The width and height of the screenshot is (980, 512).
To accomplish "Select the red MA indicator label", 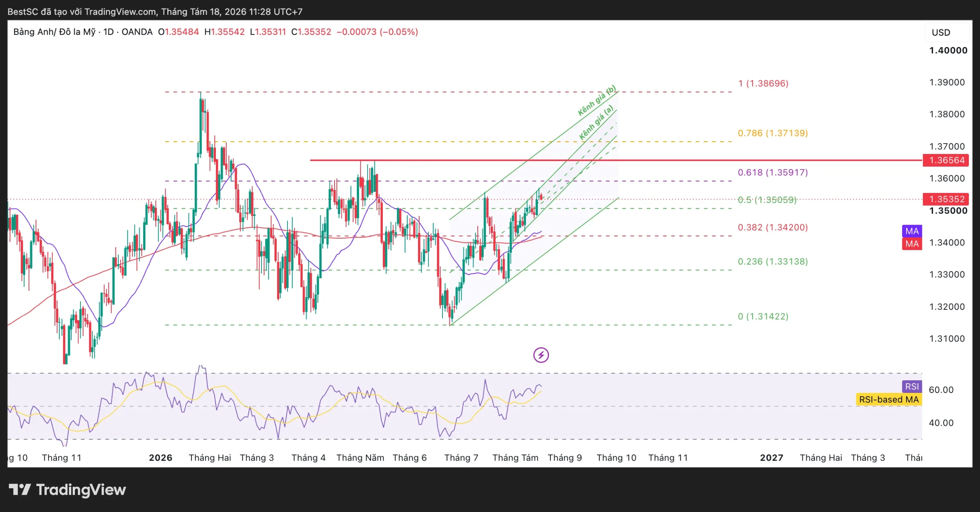I will pyautogui.click(x=912, y=244).
